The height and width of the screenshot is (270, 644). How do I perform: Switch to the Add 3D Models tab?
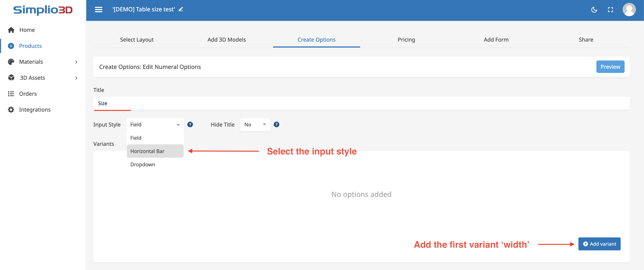click(x=227, y=40)
